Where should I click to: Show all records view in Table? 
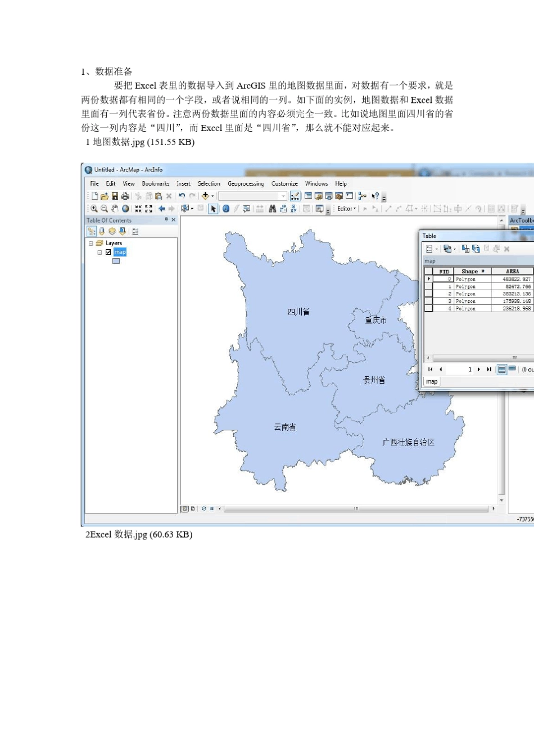coord(502,369)
